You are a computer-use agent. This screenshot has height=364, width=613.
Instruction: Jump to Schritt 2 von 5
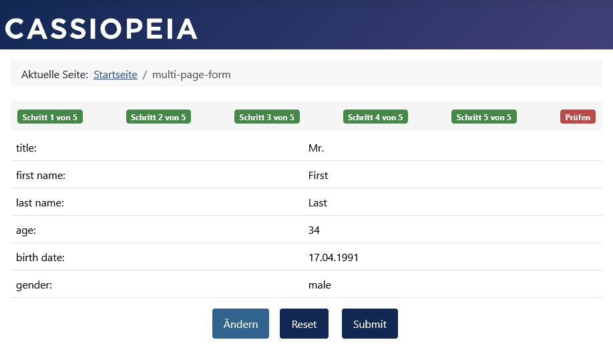pyautogui.click(x=158, y=118)
